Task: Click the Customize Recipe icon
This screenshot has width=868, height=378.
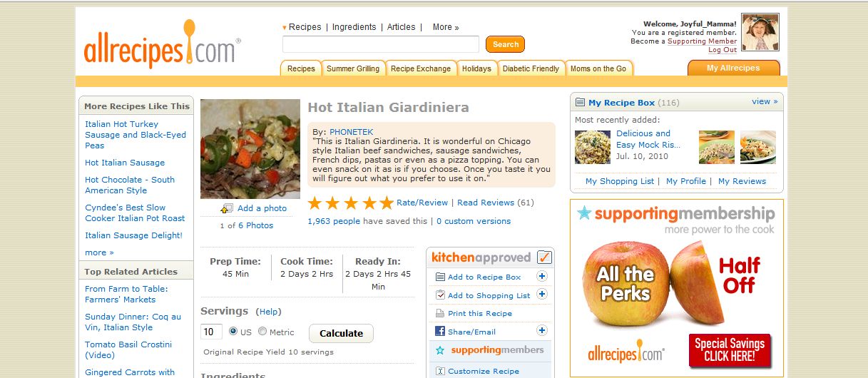Action: [440, 371]
